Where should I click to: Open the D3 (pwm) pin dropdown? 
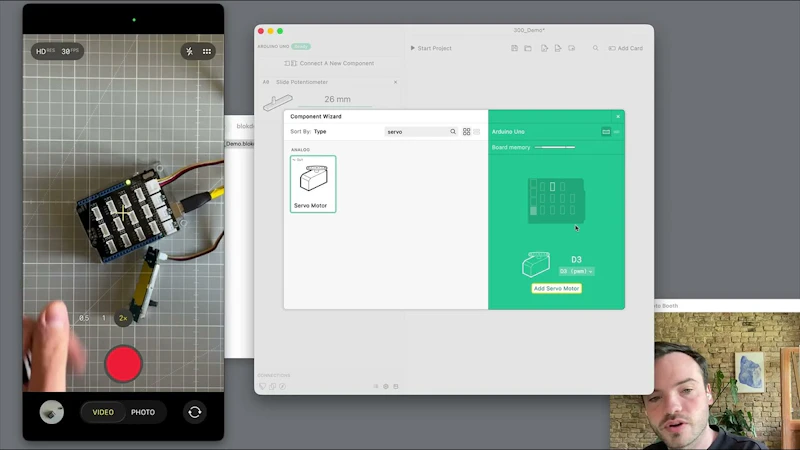point(576,271)
